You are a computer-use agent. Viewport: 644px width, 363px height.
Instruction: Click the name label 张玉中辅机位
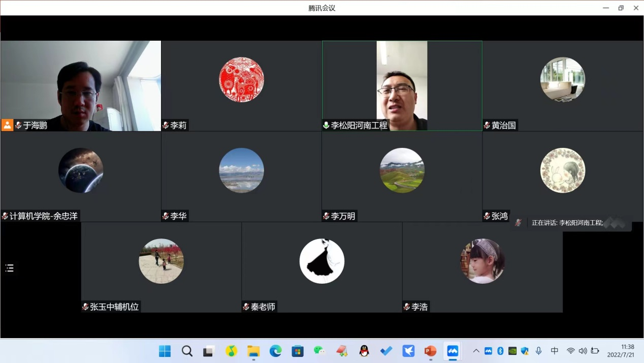pos(114,307)
